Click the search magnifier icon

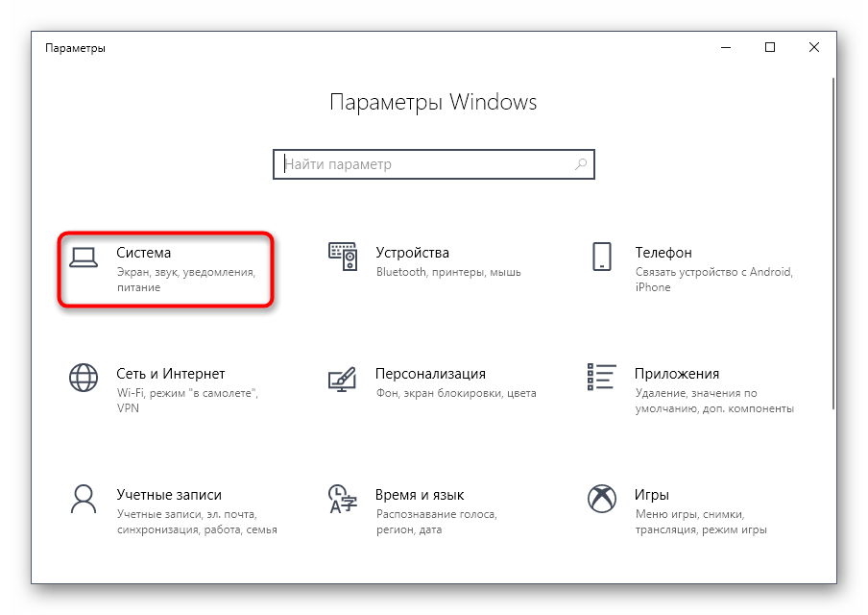(x=581, y=164)
